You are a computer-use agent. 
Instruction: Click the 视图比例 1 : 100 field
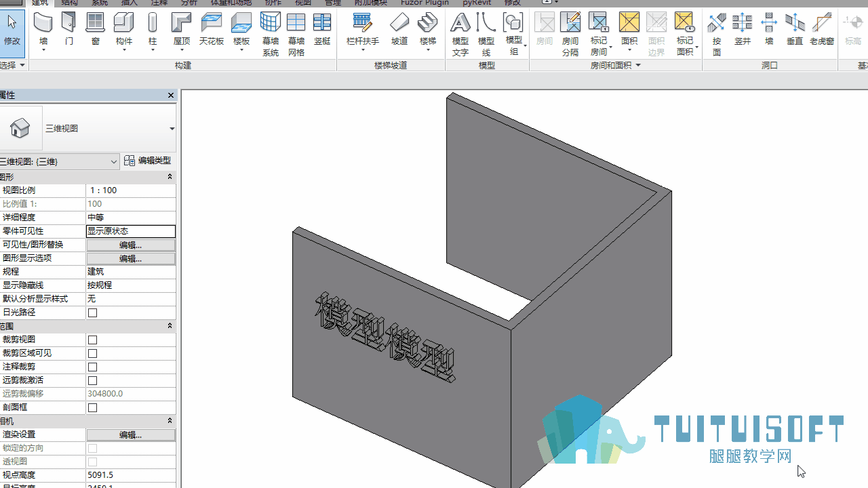click(x=131, y=190)
